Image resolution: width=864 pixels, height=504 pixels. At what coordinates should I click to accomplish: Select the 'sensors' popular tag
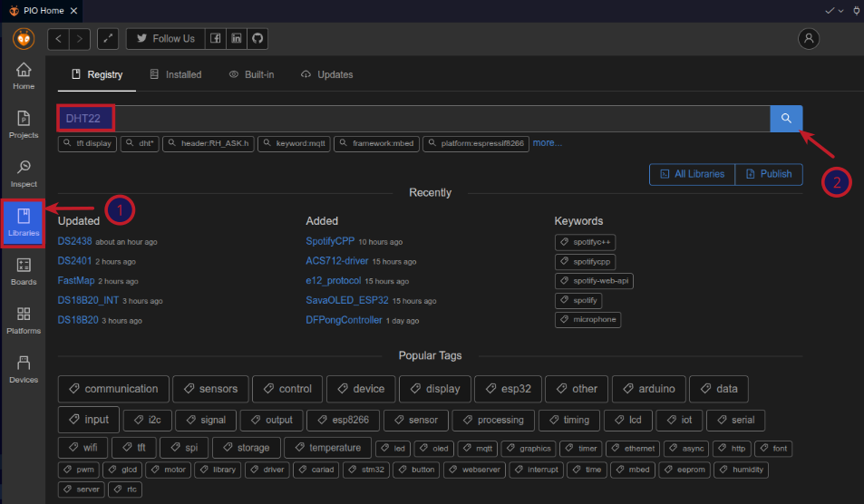click(x=210, y=389)
